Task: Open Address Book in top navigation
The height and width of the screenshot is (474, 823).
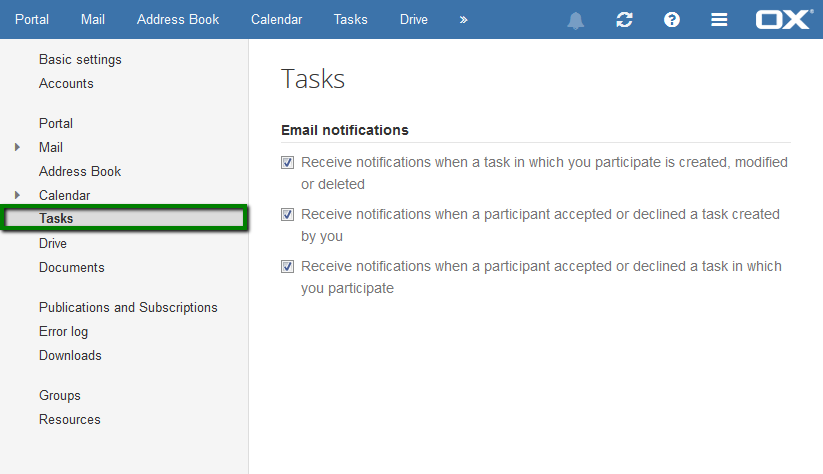Action: coord(178,19)
